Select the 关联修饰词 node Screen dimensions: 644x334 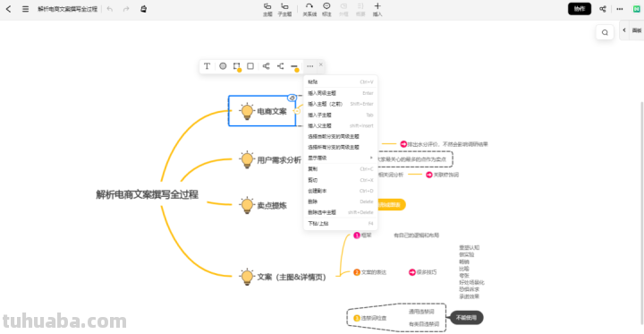[443, 175]
